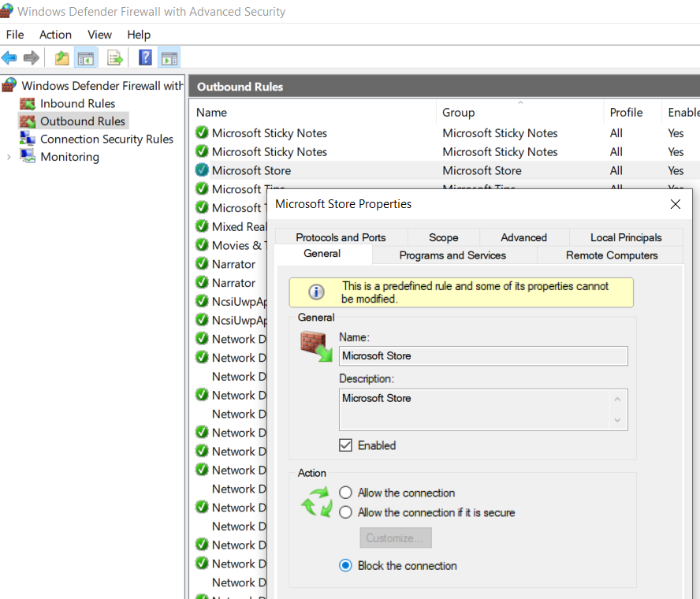Click the green check icon beside Microsoft Store
This screenshot has height=599, width=700.
[x=202, y=170]
